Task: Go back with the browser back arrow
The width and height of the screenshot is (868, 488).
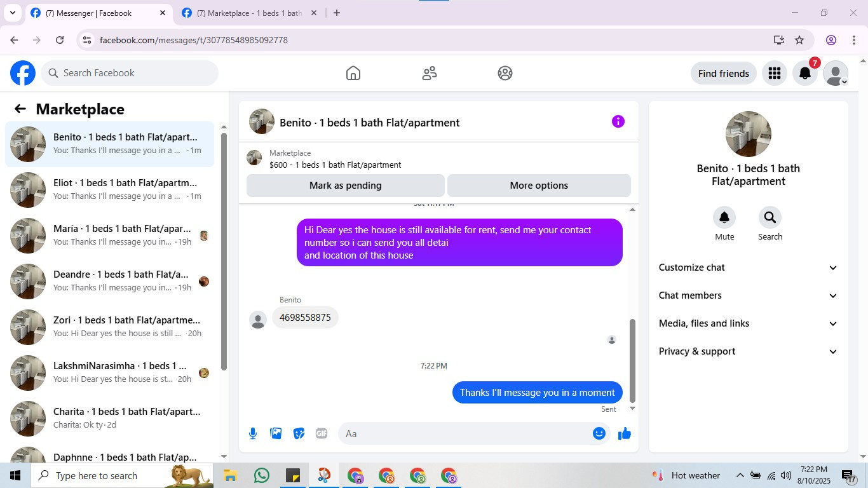Action: tap(14, 40)
